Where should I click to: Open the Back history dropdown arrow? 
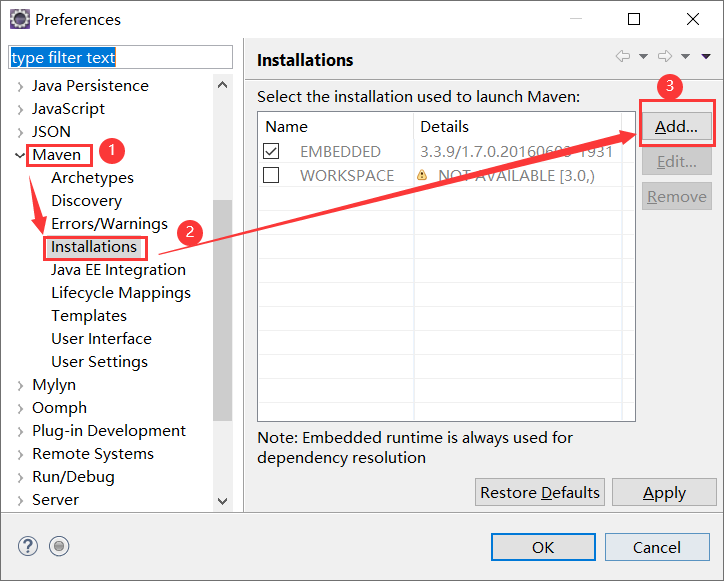(x=643, y=56)
